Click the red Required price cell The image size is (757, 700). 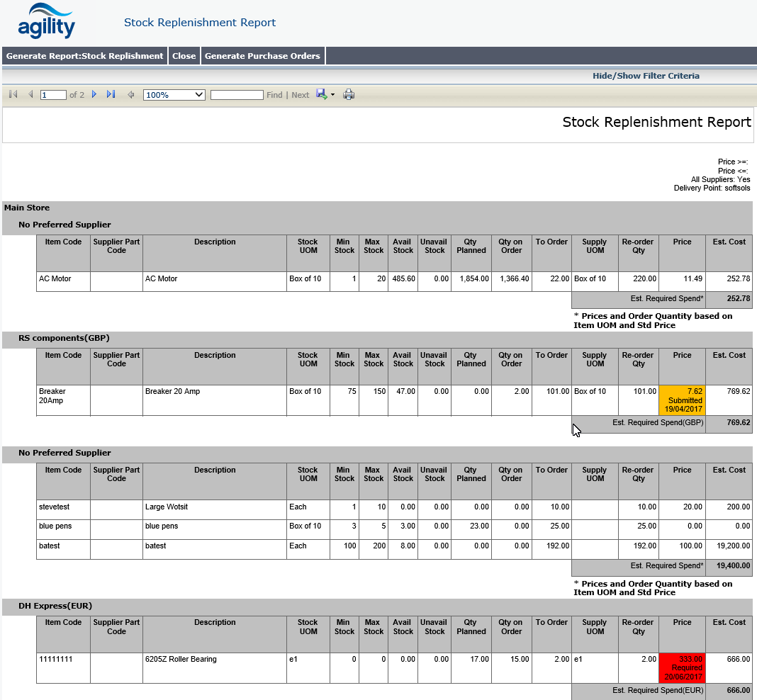[682, 667]
